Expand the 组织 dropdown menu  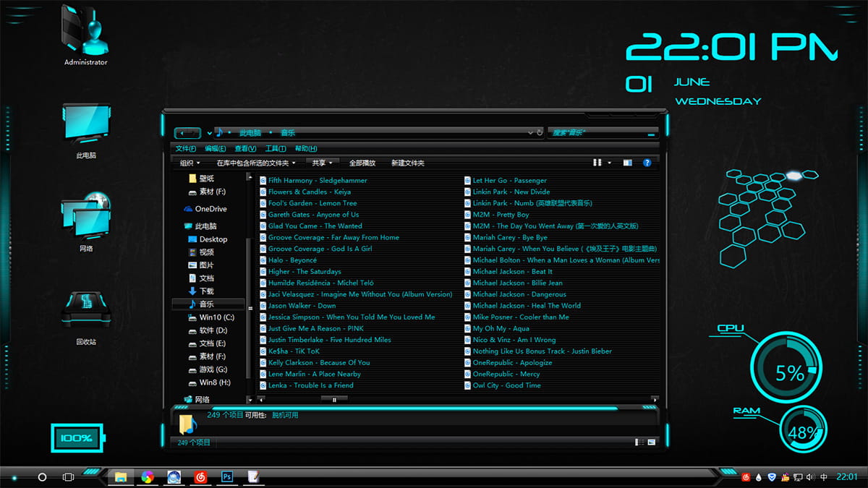[x=190, y=163]
